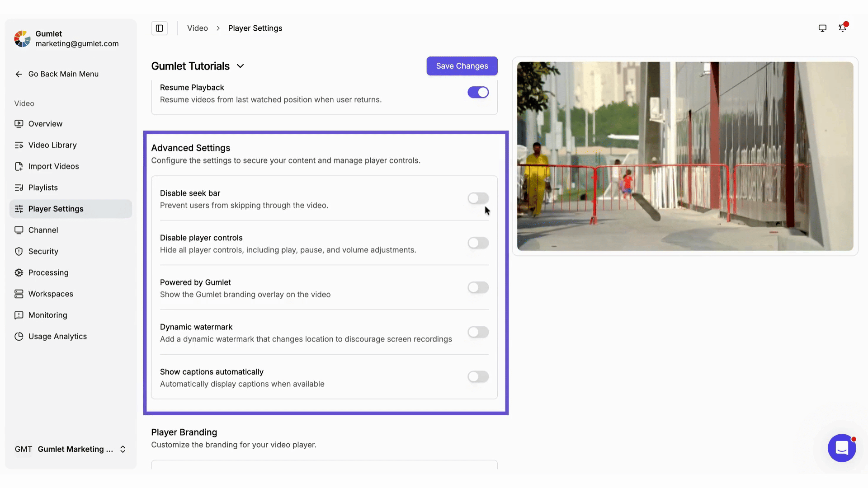The image size is (868, 488).
Task: Click the Advanced Settings heading
Action: click(x=190, y=148)
